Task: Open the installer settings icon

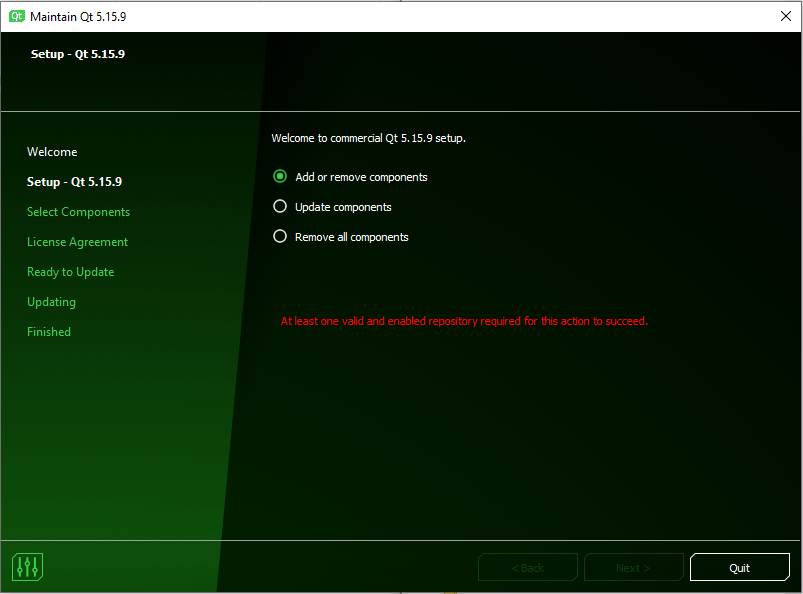Action: coord(28,567)
